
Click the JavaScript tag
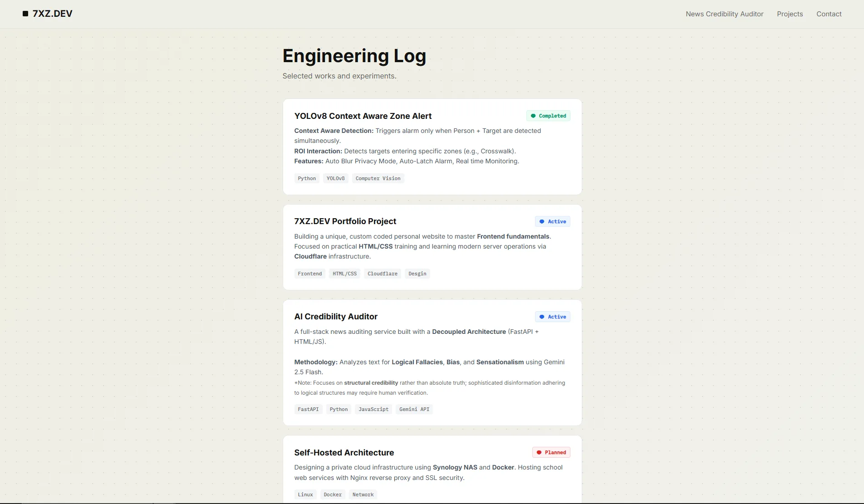[373, 409]
